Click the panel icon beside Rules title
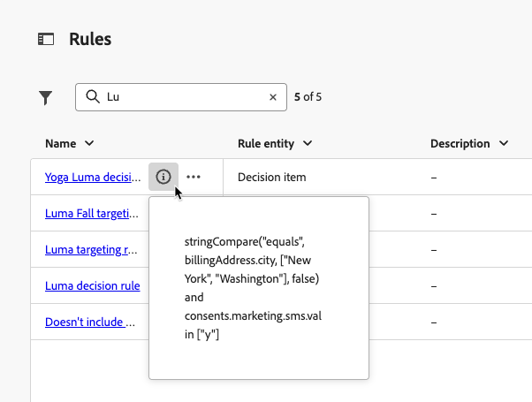 [x=46, y=39]
